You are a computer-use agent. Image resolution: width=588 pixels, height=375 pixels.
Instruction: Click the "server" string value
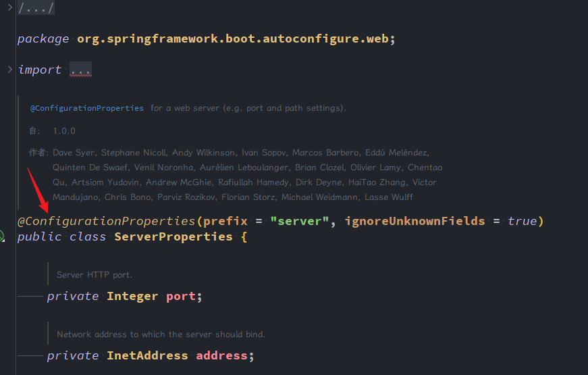[x=300, y=221]
